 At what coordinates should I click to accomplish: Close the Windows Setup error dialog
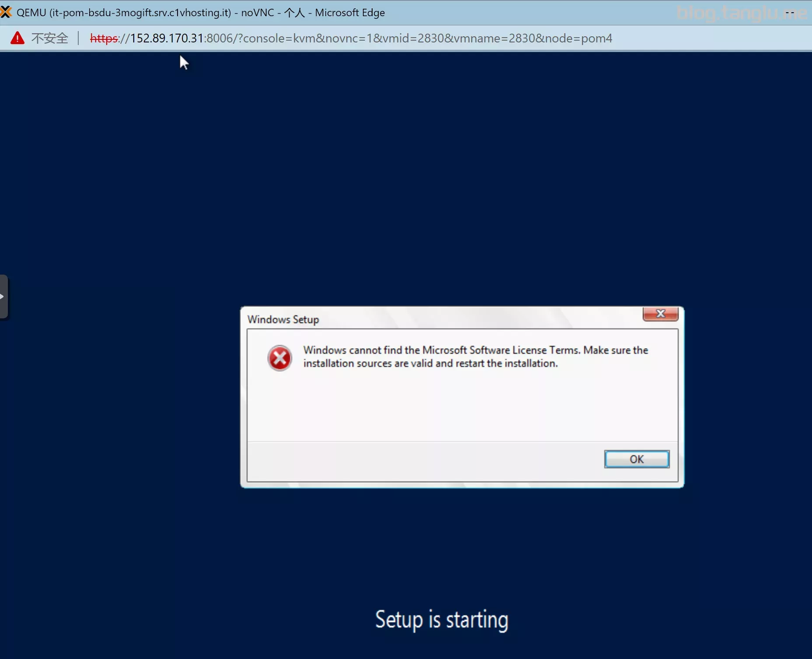(x=660, y=314)
